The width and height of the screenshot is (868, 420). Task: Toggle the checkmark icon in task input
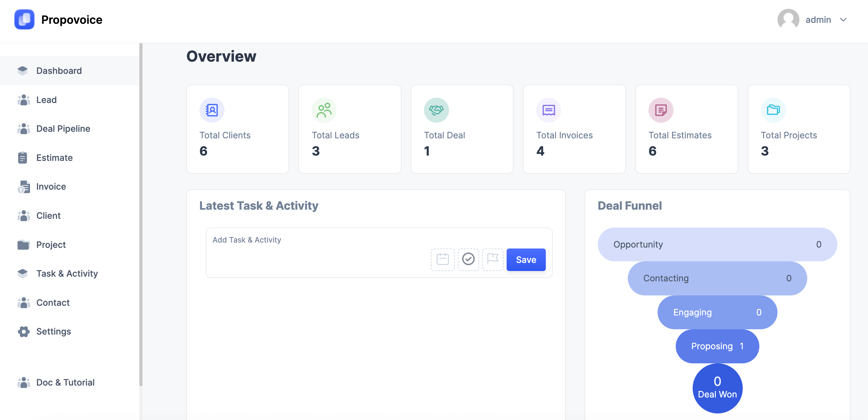pyautogui.click(x=468, y=259)
